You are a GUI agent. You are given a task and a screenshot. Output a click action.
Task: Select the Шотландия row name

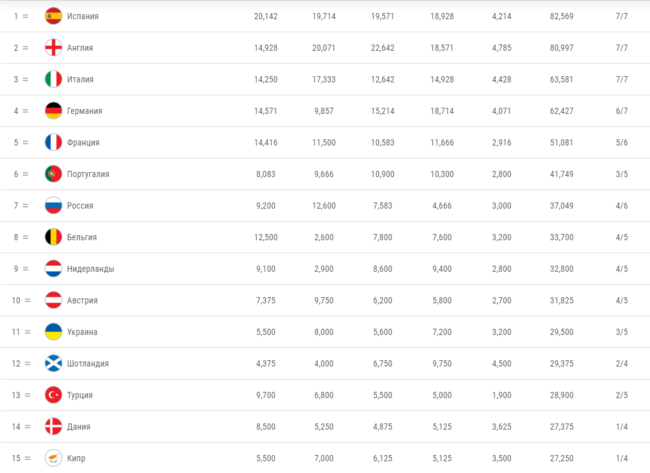(x=88, y=364)
